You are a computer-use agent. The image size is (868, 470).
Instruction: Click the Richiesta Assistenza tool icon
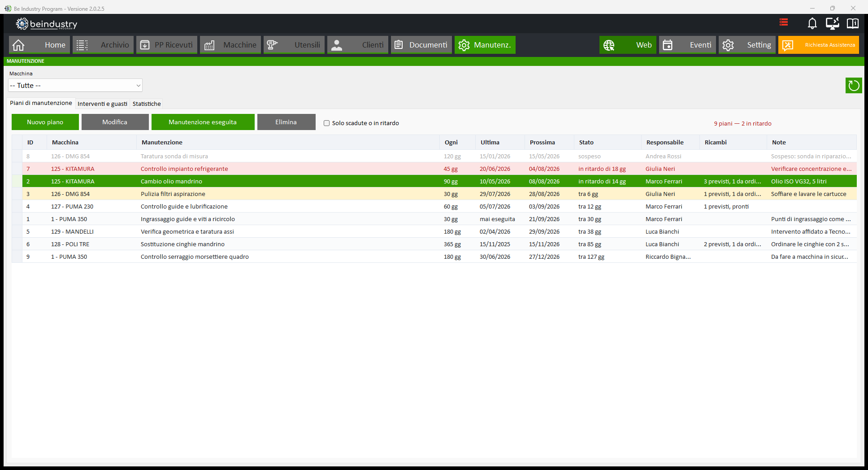(788, 45)
